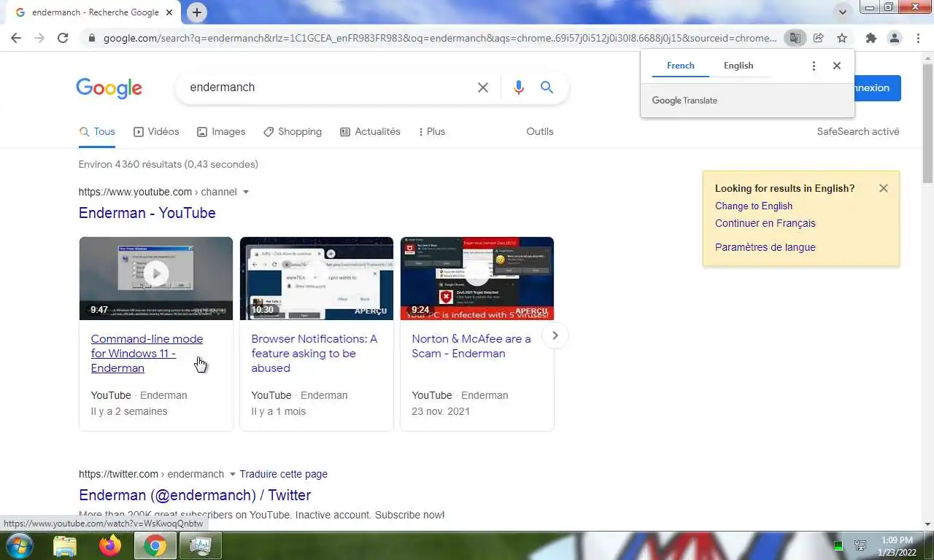The height and width of the screenshot is (560, 934).
Task: Clear the search box with the X icon
Action: (482, 87)
